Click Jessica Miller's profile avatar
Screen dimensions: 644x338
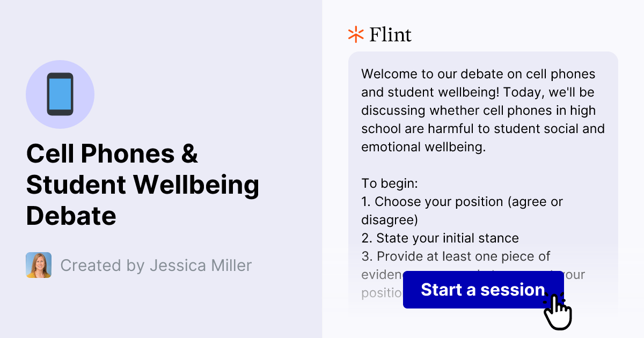coord(38,265)
